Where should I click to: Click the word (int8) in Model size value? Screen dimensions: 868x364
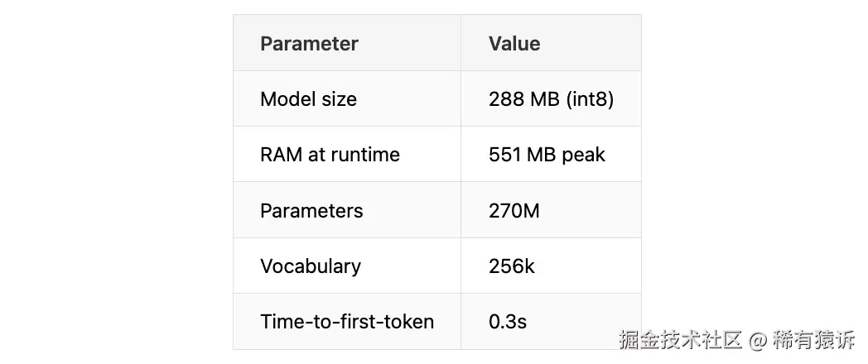click(x=590, y=99)
